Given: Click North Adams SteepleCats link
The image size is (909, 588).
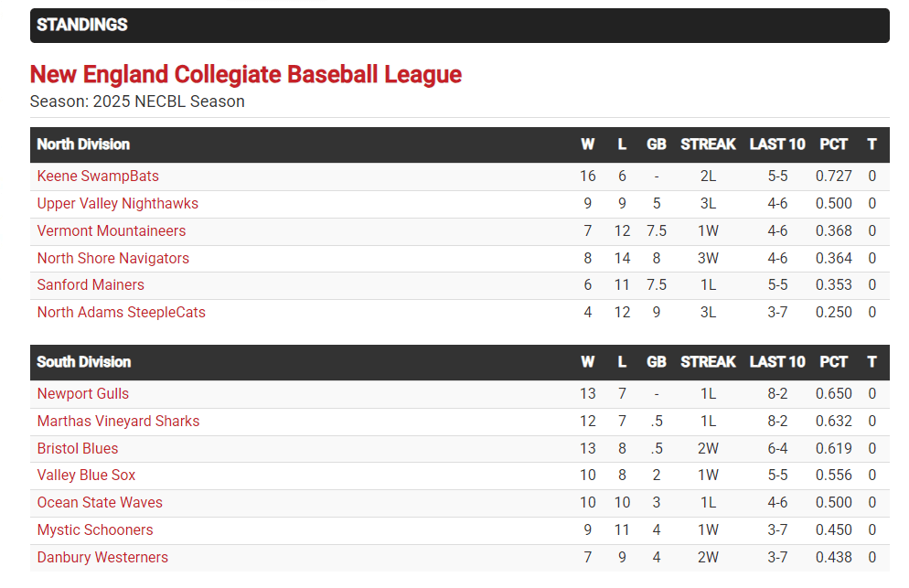Looking at the screenshot, I should 121,313.
